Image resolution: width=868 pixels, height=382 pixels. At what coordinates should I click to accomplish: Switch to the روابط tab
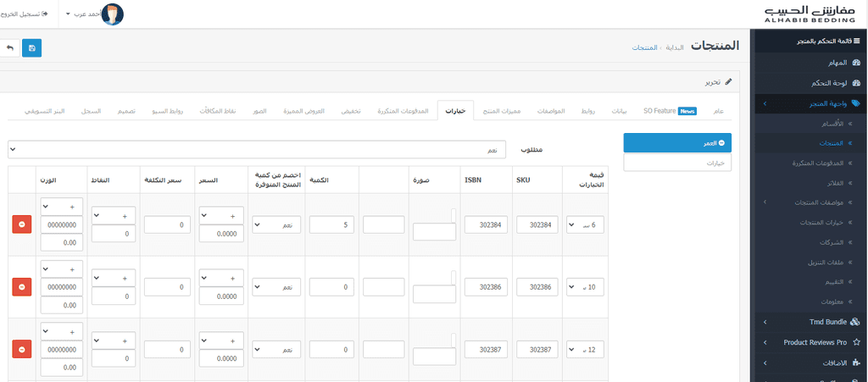(588, 111)
